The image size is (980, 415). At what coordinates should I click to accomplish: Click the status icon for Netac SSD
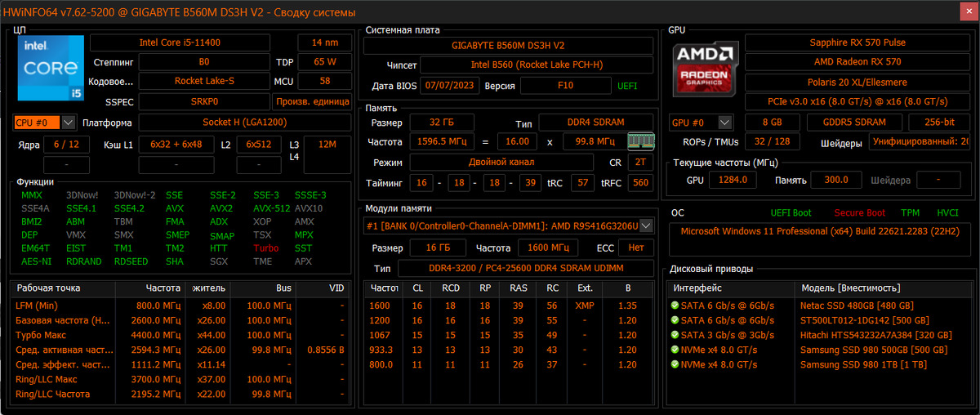(675, 306)
